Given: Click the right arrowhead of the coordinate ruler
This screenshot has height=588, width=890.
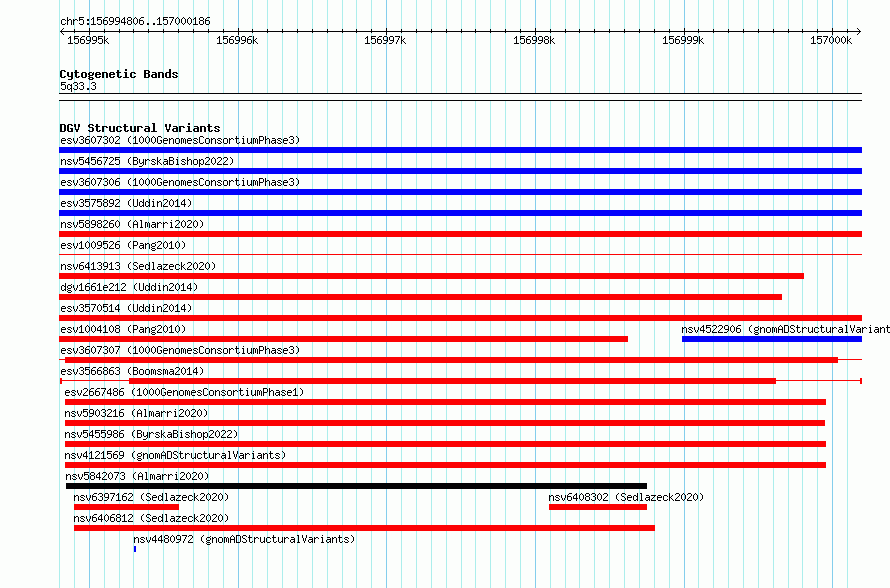Looking at the screenshot, I should pyautogui.click(x=859, y=32).
